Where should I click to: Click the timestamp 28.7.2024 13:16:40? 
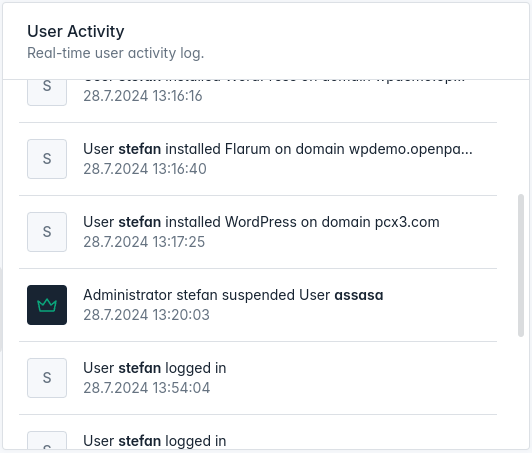145,169
